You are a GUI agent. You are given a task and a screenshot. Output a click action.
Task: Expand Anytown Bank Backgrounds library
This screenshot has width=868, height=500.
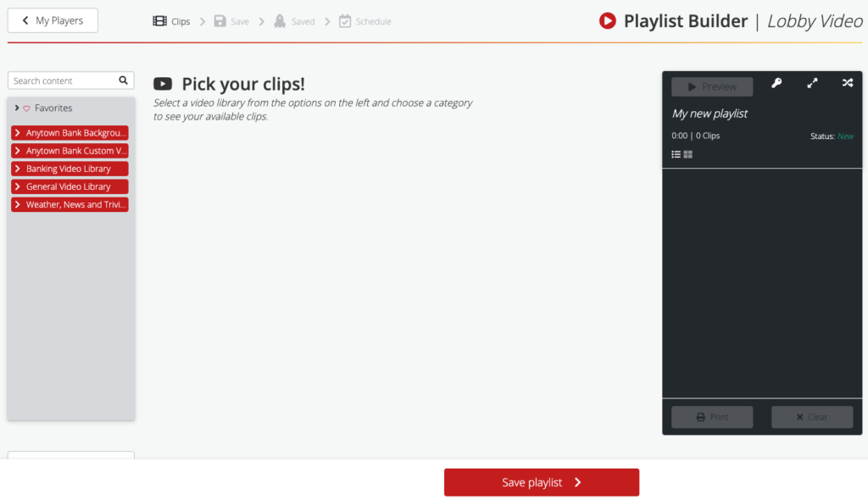click(x=70, y=133)
